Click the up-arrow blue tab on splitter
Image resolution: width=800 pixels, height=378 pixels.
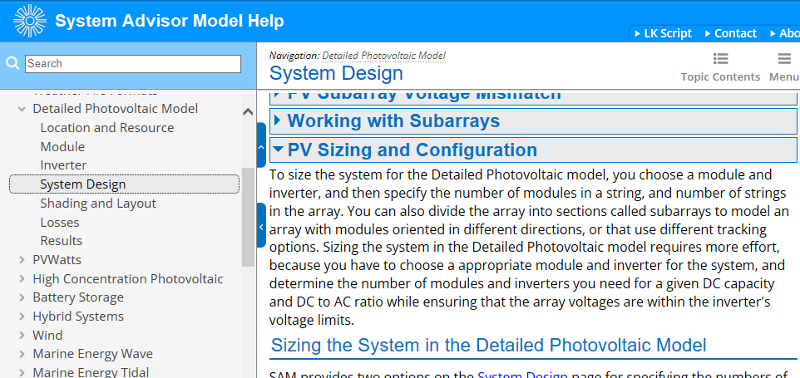(261, 145)
